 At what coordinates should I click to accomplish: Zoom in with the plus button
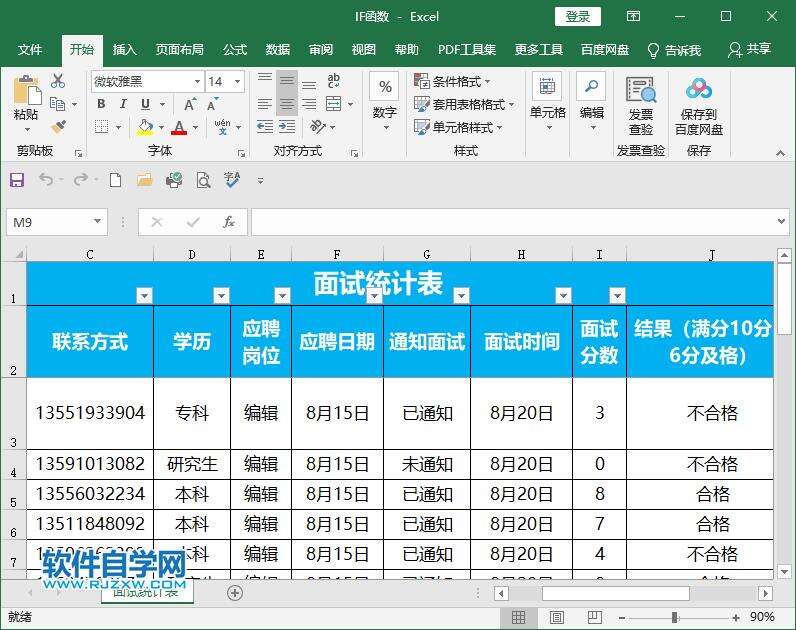[x=736, y=618]
